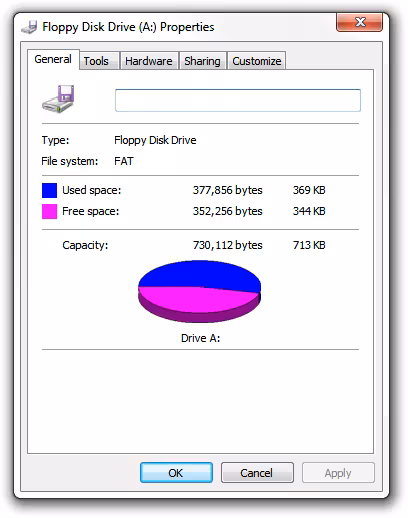Click the Capacity 730,112 bytes value
Viewport: 408px width, 518px height.
(228, 245)
